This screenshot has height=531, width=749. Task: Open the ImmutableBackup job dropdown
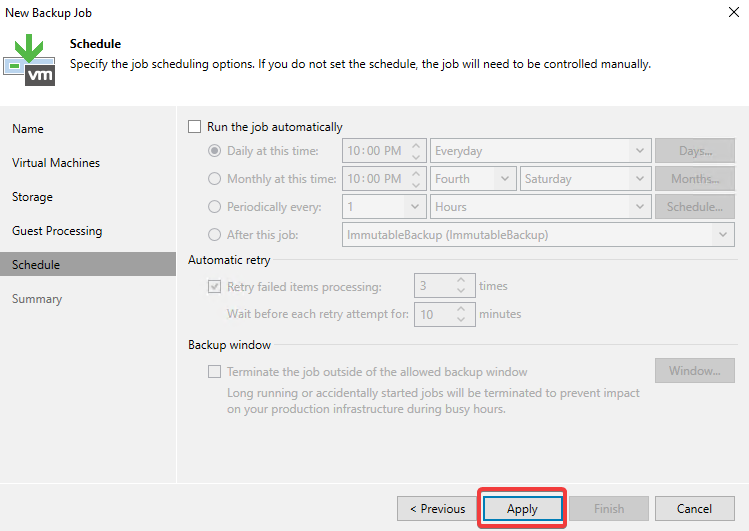(538, 235)
